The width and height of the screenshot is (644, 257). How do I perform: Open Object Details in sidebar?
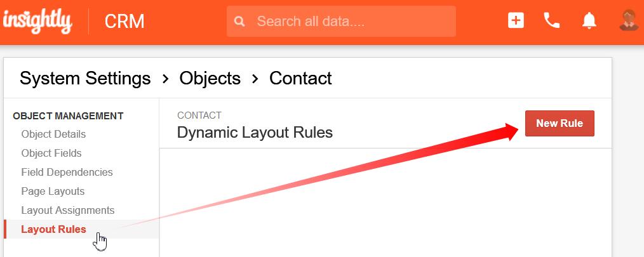coord(53,135)
